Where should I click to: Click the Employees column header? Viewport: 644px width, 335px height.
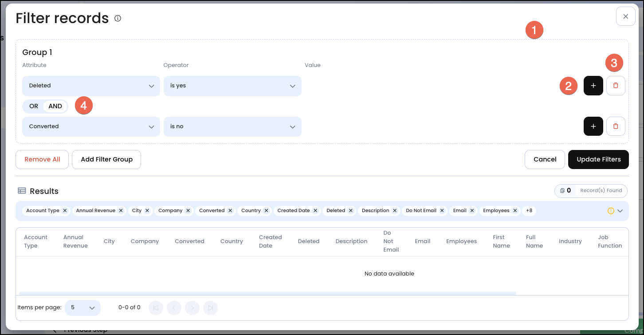(461, 241)
